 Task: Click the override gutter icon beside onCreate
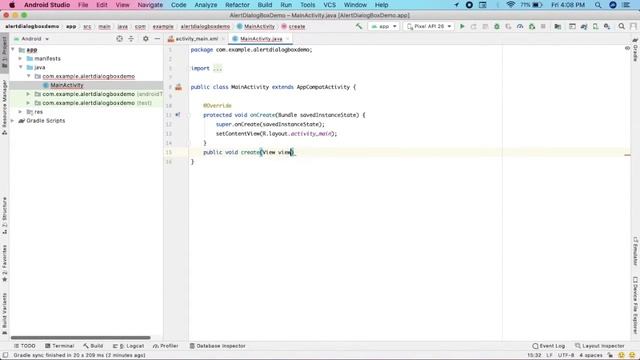click(x=178, y=115)
